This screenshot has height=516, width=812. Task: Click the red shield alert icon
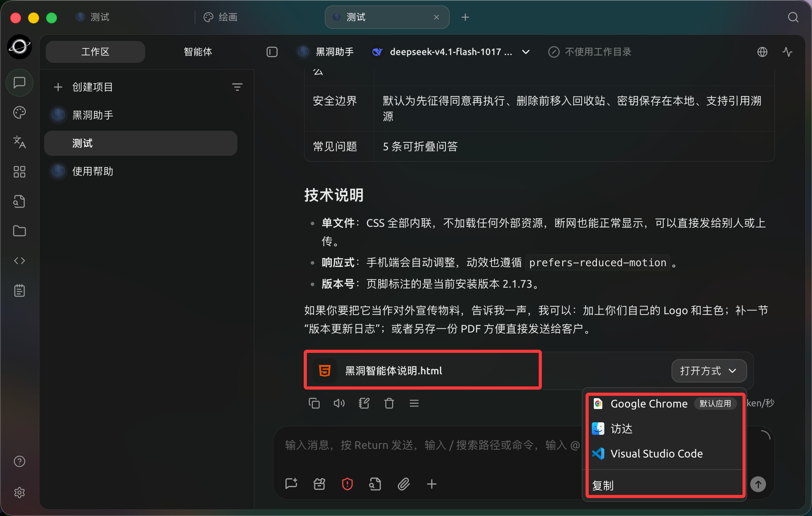coord(347,484)
